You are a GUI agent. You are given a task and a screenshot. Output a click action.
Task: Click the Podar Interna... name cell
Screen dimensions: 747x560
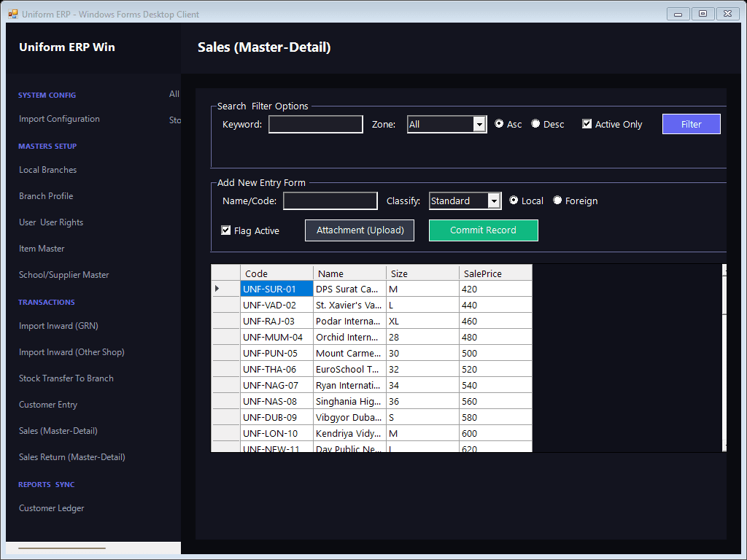tap(349, 321)
